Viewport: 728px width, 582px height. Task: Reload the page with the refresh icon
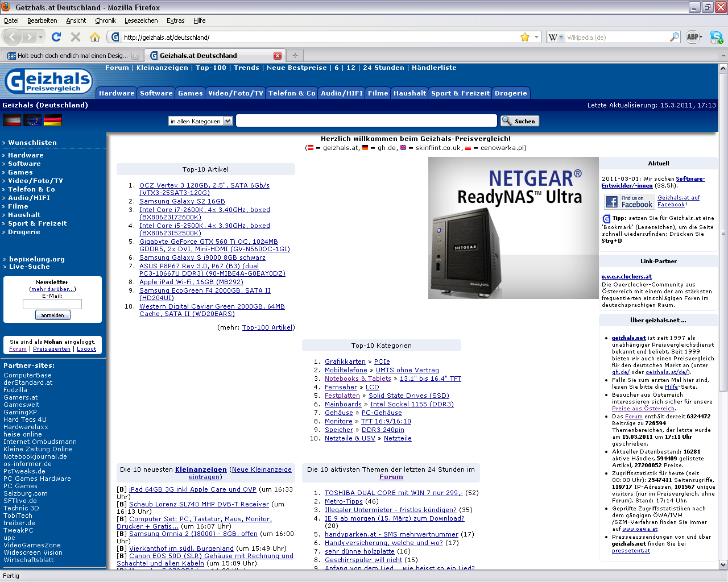[x=56, y=37]
